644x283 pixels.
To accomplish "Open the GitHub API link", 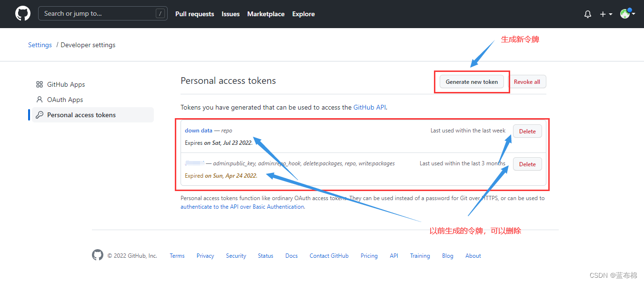I will click(x=370, y=107).
